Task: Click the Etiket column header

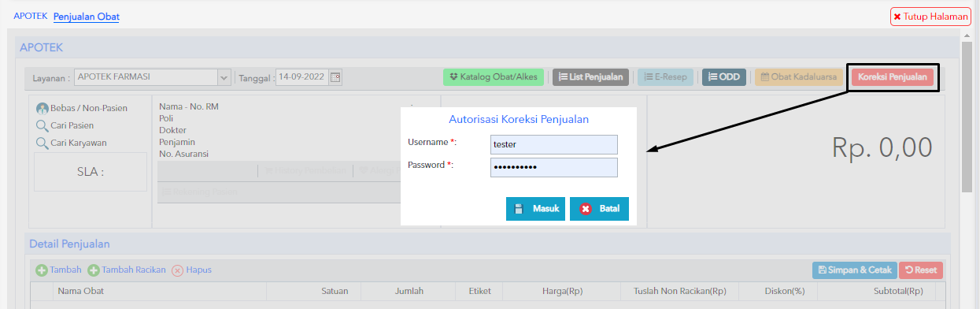Action: pos(480,292)
